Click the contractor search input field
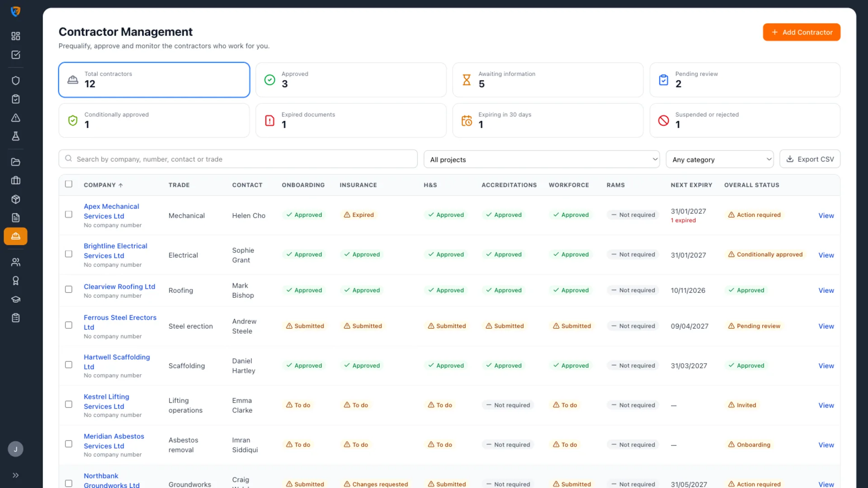The image size is (868, 488). (x=238, y=159)
